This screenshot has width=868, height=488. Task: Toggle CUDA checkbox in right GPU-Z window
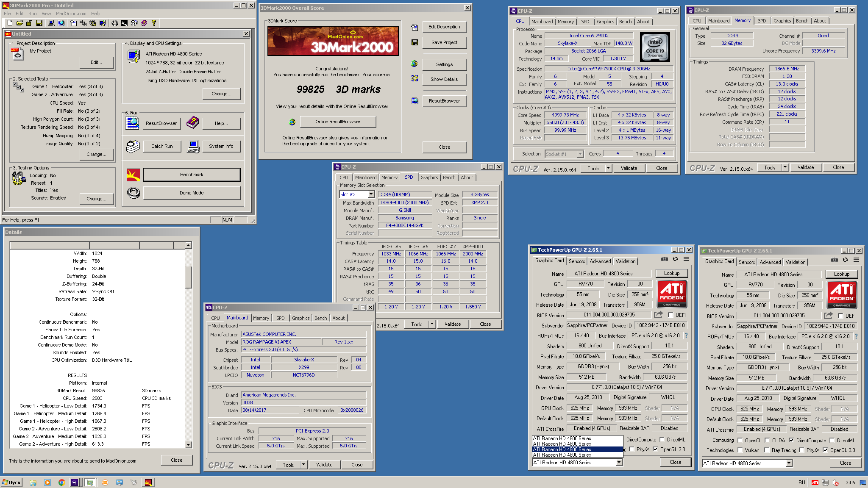pos(767,440)
